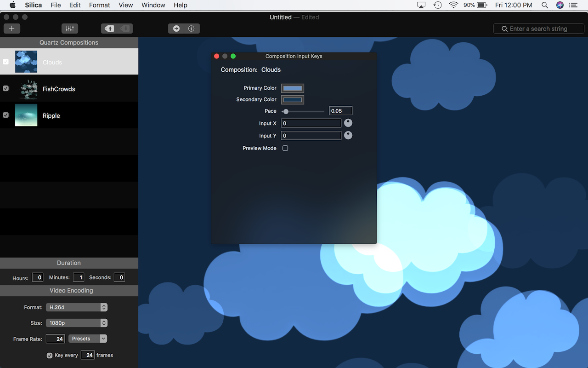This screenshot has height=368, width=588.
Task: Click the search string field
Action: (x=539, y=29)
